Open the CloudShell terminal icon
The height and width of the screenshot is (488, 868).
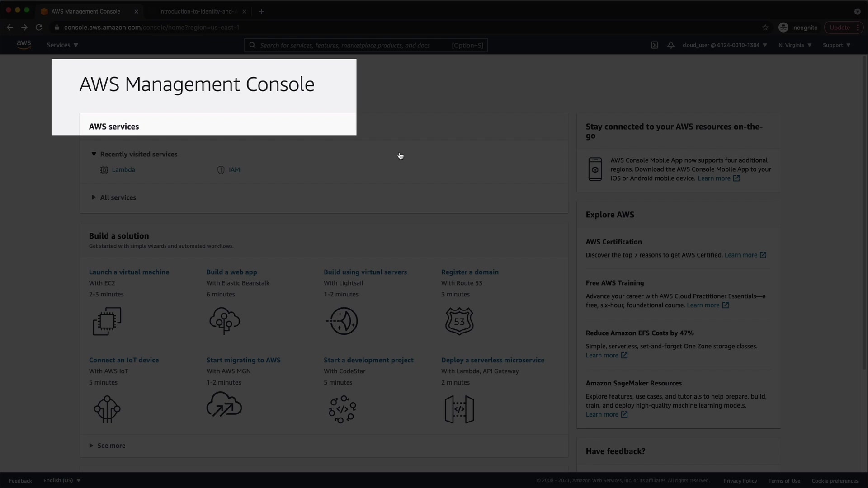(654, 45)
